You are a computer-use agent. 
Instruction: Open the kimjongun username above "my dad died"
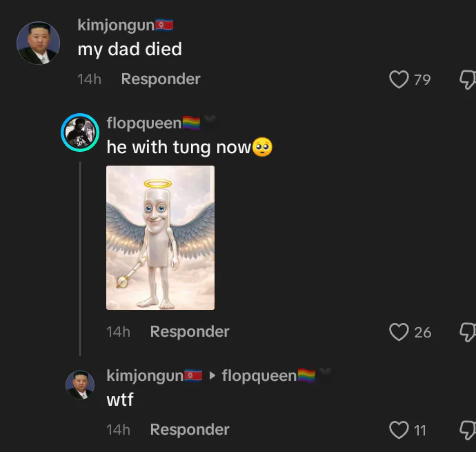click(x=115, y=26)
